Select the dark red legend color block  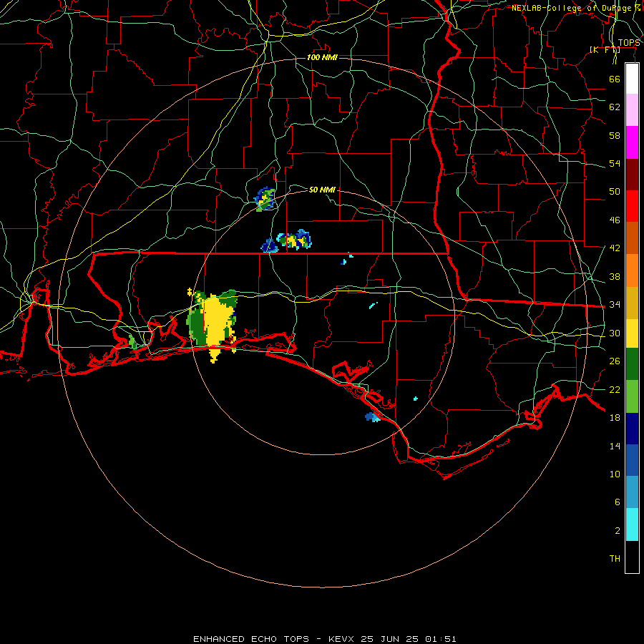[x=632, y=175]
